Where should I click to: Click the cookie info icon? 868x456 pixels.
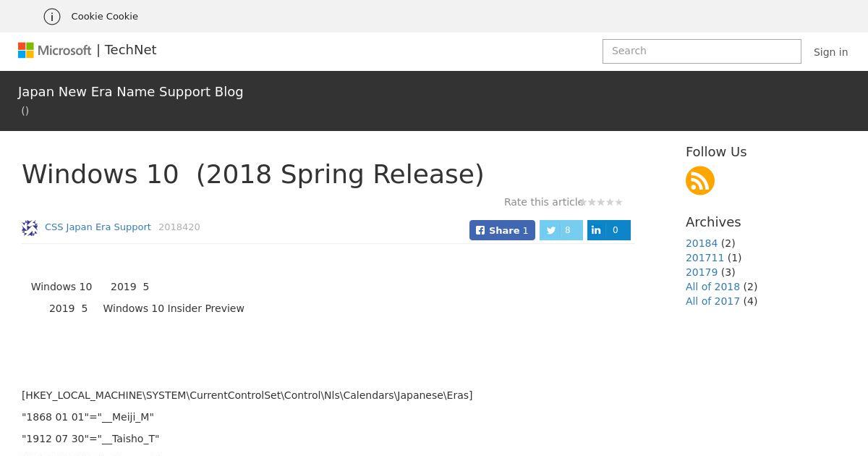coord(52,16)
